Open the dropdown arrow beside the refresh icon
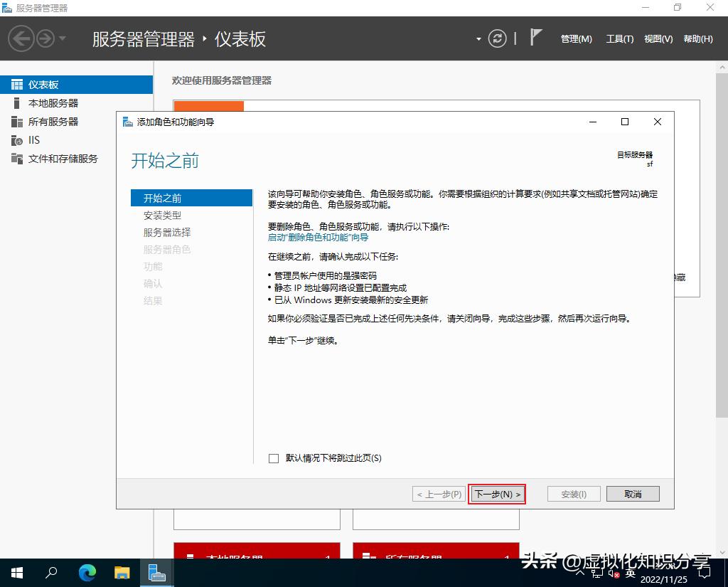The width and height of the screenshot is (728, 587). click(x=479, y=38)
